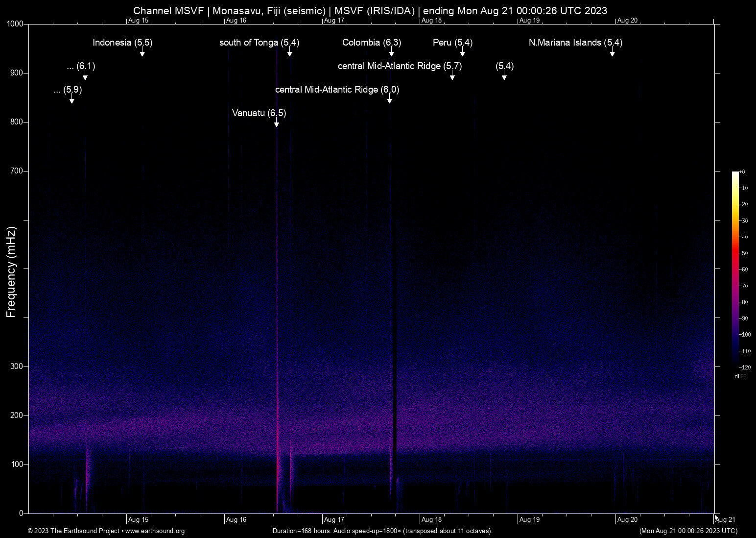Click Aug 20 on the bottom time axis
Viewport: 756px width, 538px height.
(628, 520)
